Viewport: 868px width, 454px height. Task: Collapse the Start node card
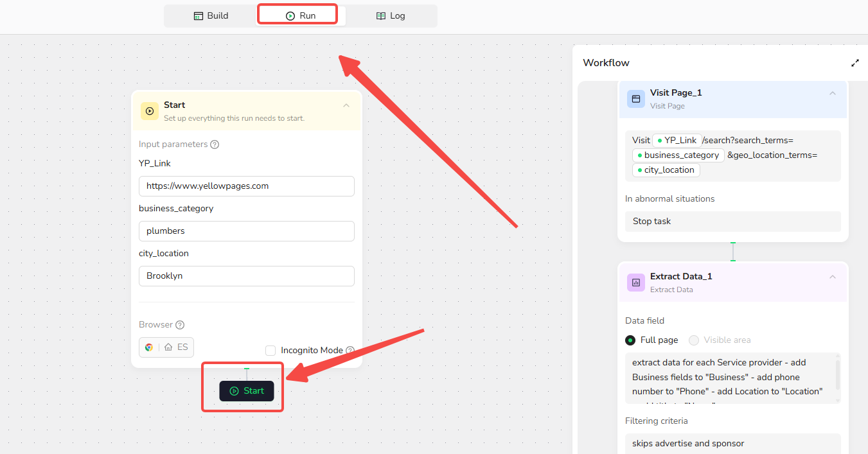click(x=346, y=105)
